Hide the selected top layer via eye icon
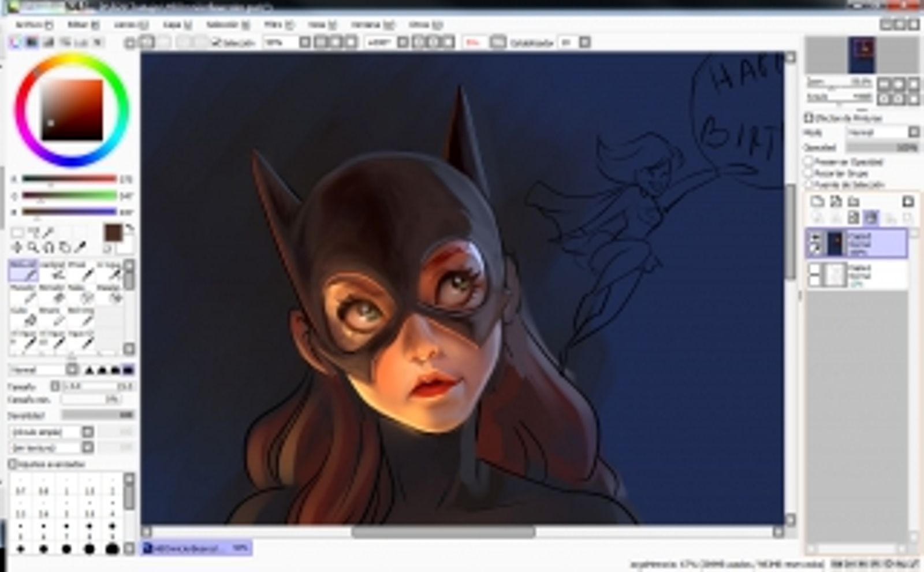Image resolution: width=924 pixels, height=572 pixels. [x=815, y=237]
